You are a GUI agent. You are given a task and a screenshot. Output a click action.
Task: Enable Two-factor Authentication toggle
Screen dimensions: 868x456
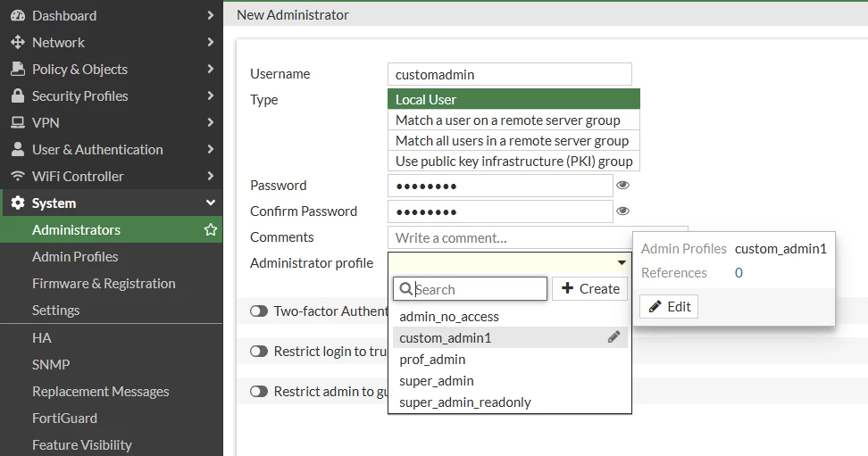pyautogui.click(x=258, y=311)
